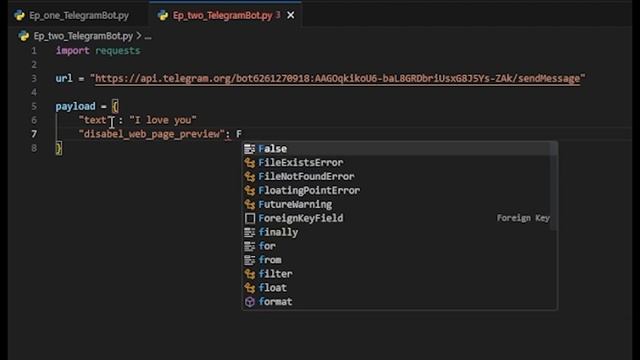Screen dimensions: 640x360
Task: Click class icon beside FutureWarning
Action: click(x=249, y=204)
